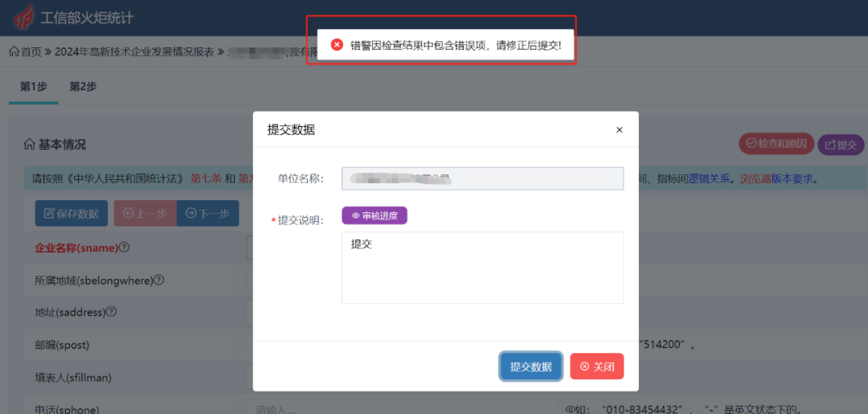Go to next step with 下一步

207,213
